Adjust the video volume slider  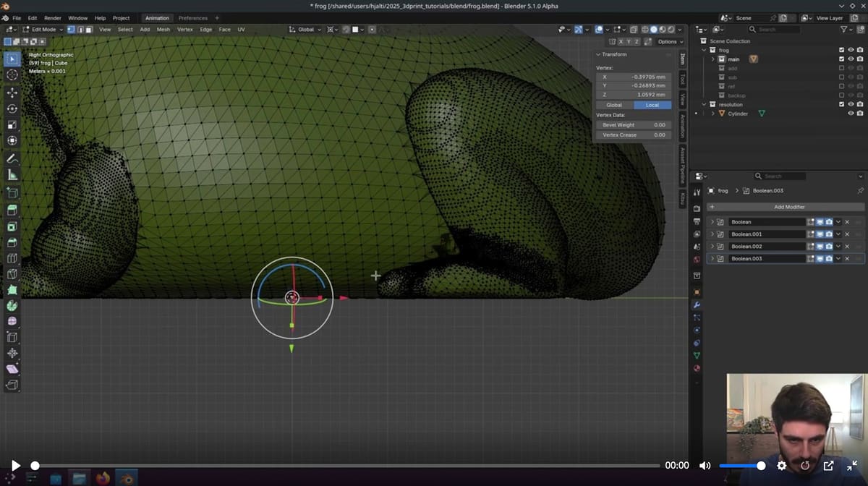tap(741, 466)
